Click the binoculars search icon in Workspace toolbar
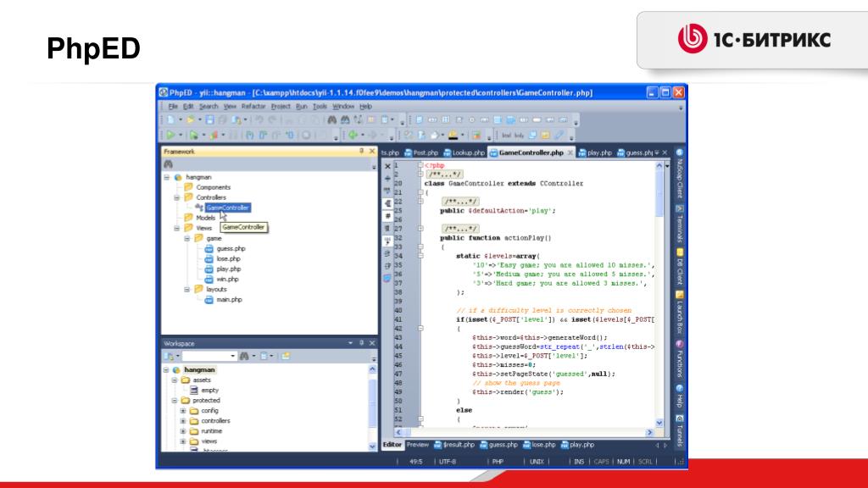The image size is (868, 488). click(244, 356)
